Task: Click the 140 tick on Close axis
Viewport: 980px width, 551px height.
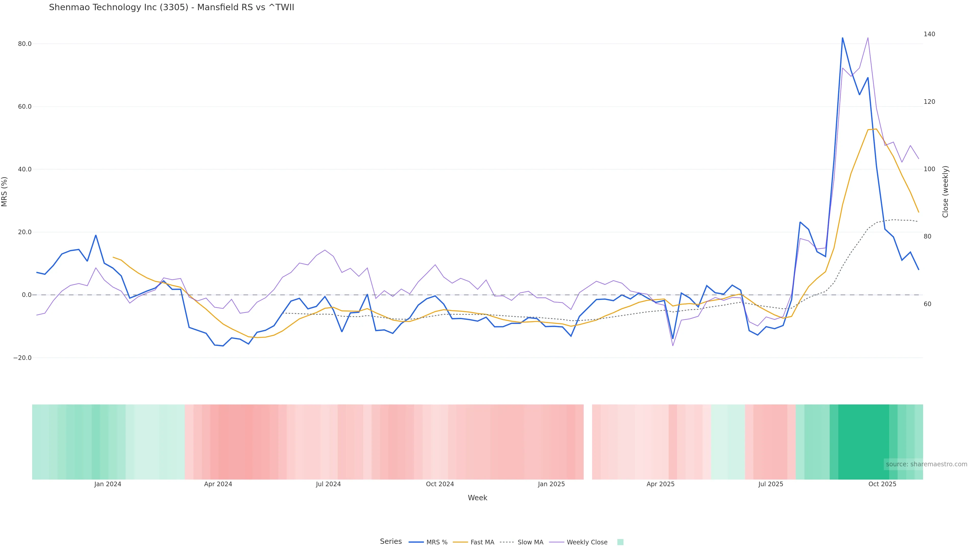Action: point(929,34)
